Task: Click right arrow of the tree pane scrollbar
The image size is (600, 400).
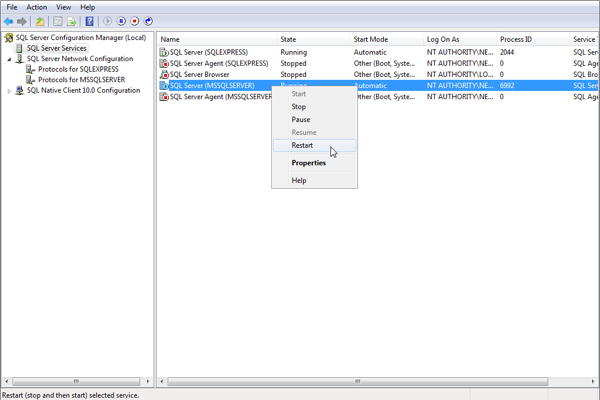Action: [x=148, y=382]
